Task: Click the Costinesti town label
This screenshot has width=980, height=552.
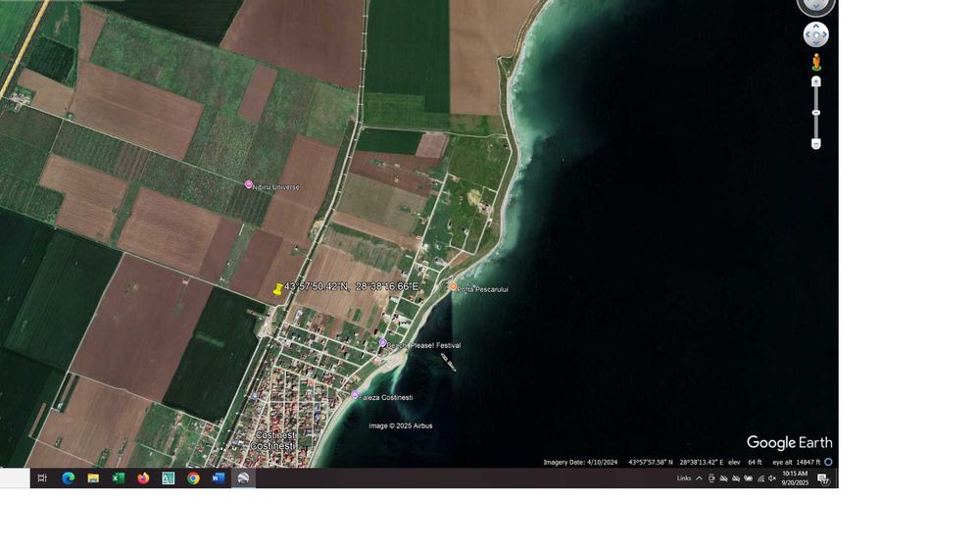Action: click(x=273, y=441)
